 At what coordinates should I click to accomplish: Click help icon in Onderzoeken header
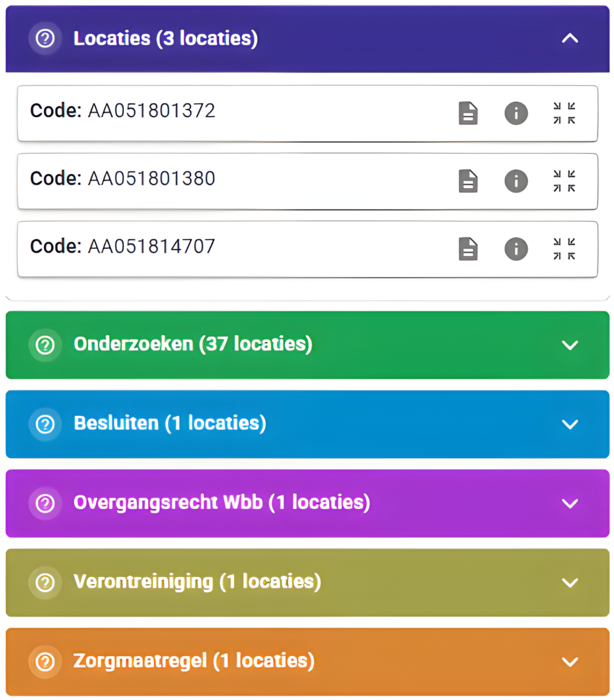point(45,345)
